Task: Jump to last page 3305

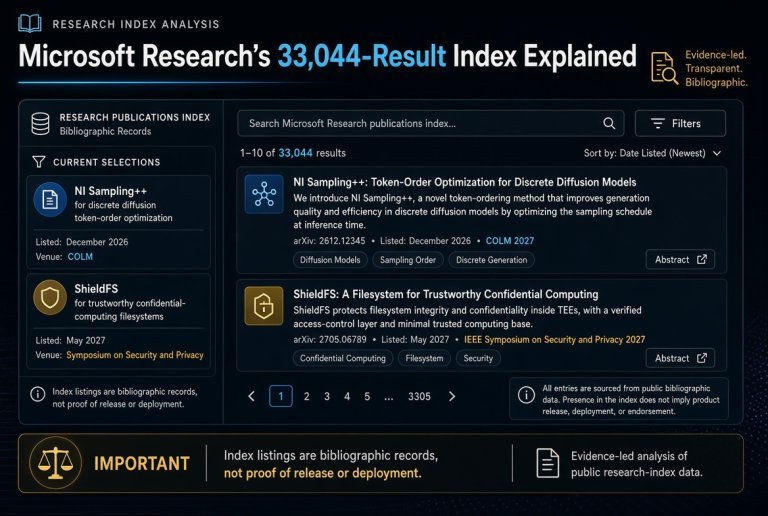Action: pyautogui.click(x=419, y=397)
